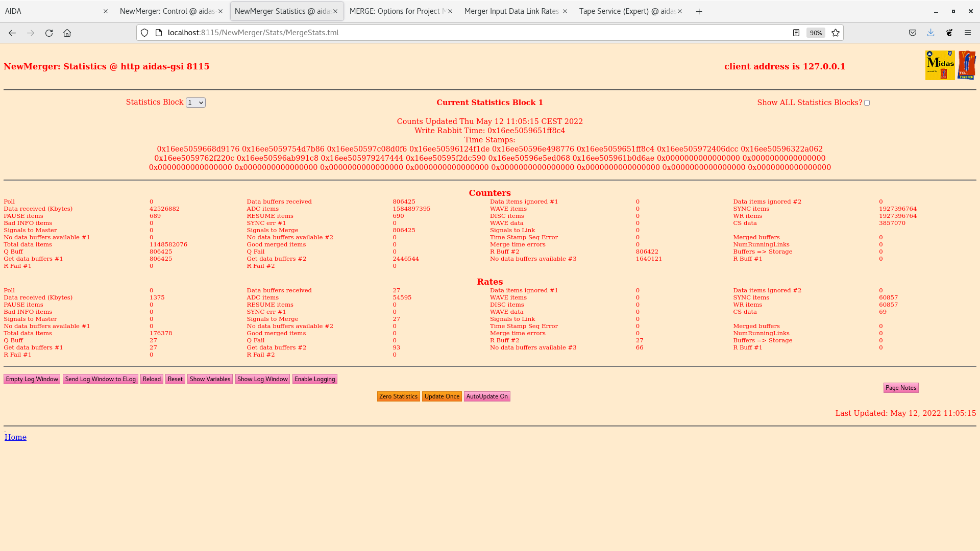The height and width of the screenshot is (551, 980).
Task: Click Data received (Kbytes) value 42526882
Action: tap(164, 209)
